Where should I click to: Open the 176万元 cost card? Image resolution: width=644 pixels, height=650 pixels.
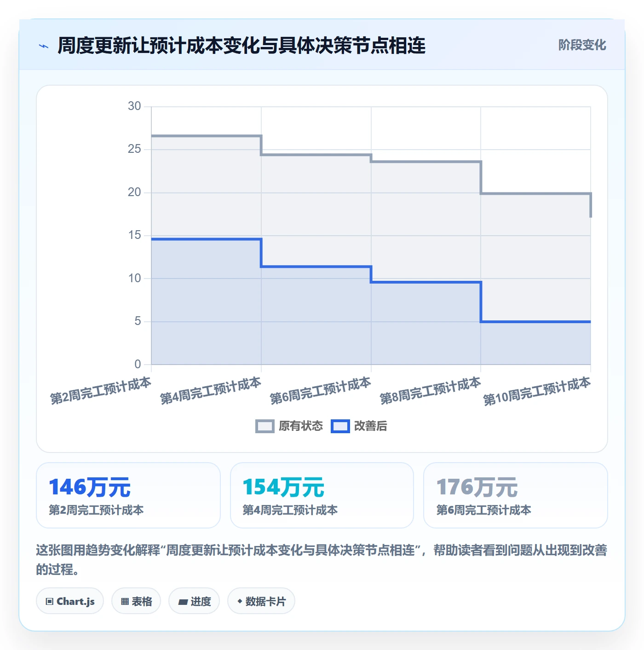(x=516, y=495)
